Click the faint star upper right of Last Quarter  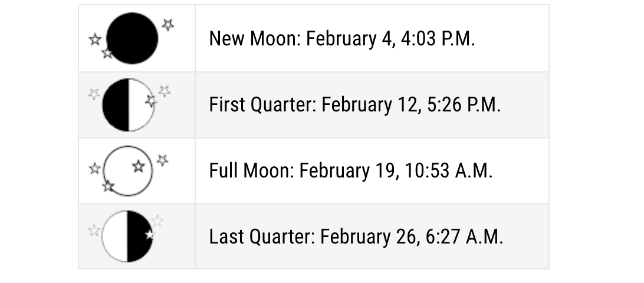157,222
